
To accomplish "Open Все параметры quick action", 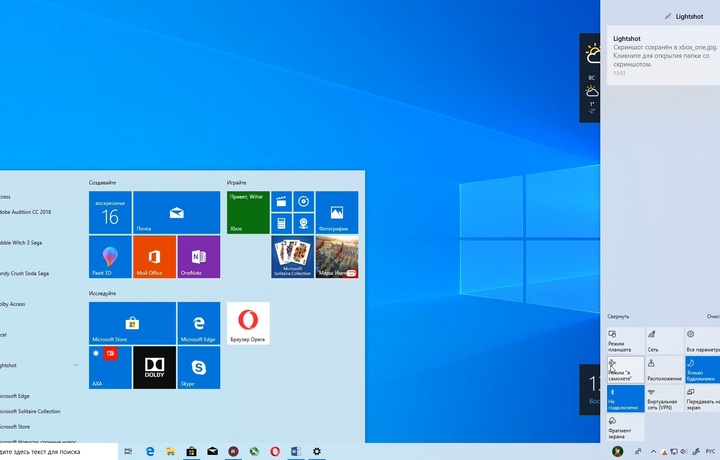I will [703, 341].
